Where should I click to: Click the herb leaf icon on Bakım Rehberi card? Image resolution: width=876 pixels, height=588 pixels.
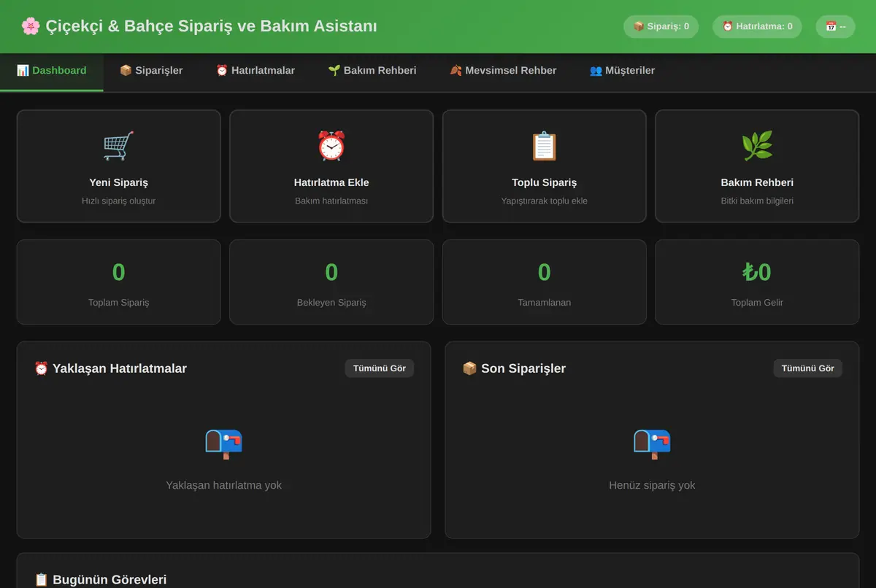click(757, 146)
